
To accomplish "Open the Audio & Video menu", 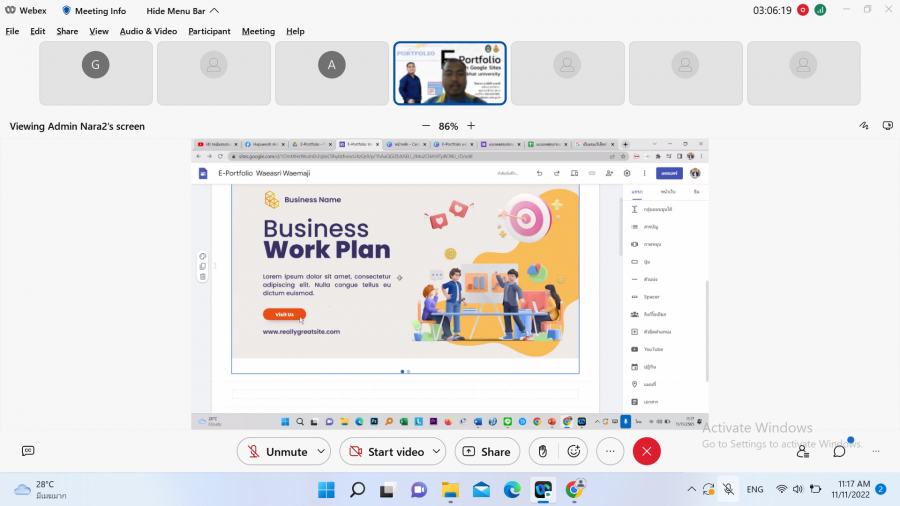I will (148, 31).
